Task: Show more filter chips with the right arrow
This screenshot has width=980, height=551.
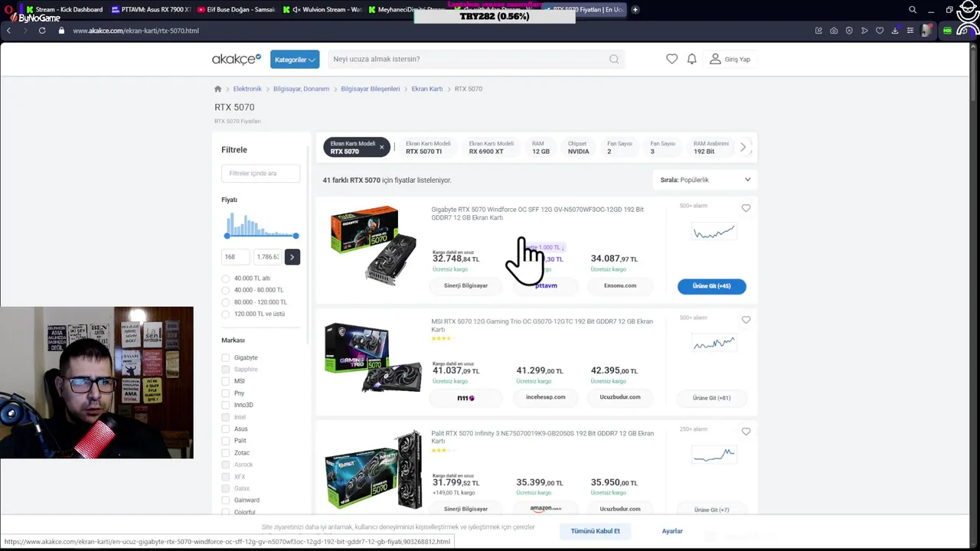Action: click(743, 147)
